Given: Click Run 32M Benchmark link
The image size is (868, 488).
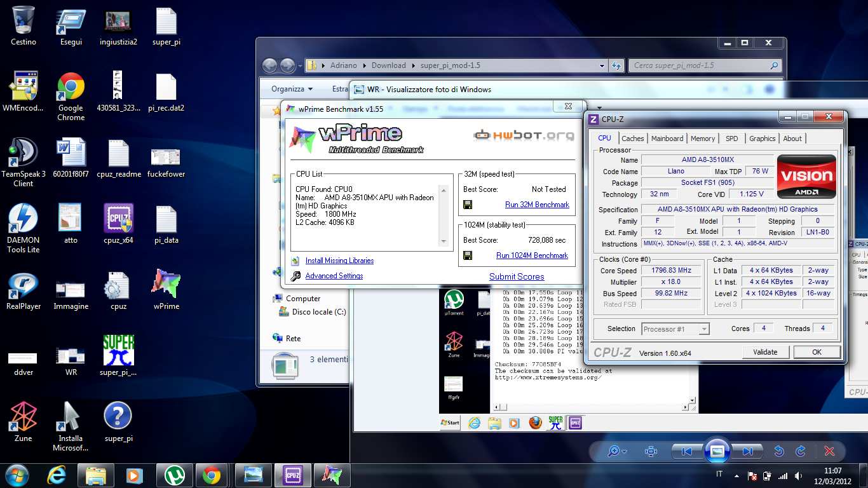Looking at the screenshot, I should tap(537, 205).
